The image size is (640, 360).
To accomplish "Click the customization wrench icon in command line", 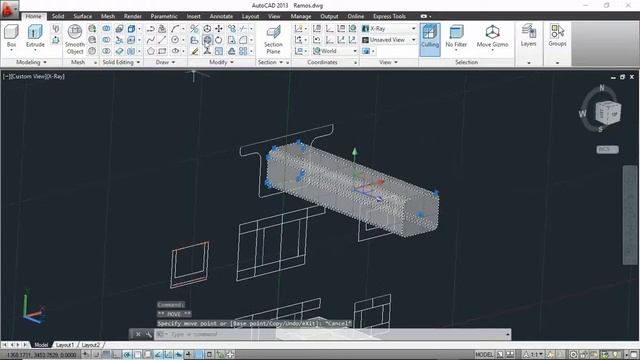I will (x=149, y=334).
